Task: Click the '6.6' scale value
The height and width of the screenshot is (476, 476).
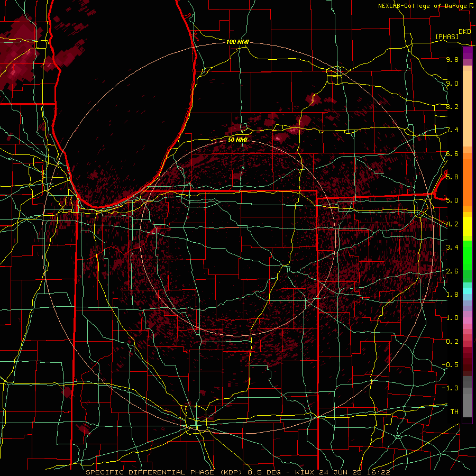Action: coord(452,153)
